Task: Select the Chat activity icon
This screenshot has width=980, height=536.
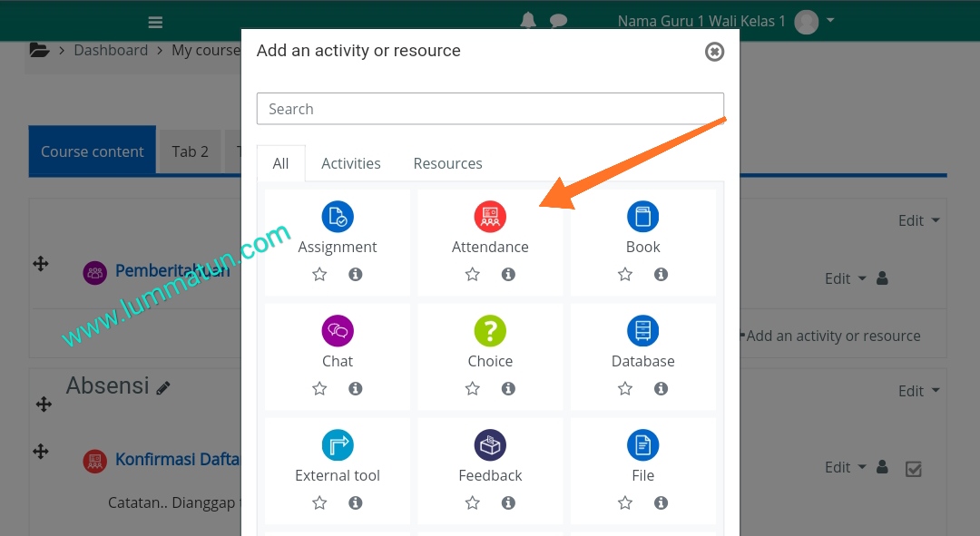Action: [x=338, y=331]
